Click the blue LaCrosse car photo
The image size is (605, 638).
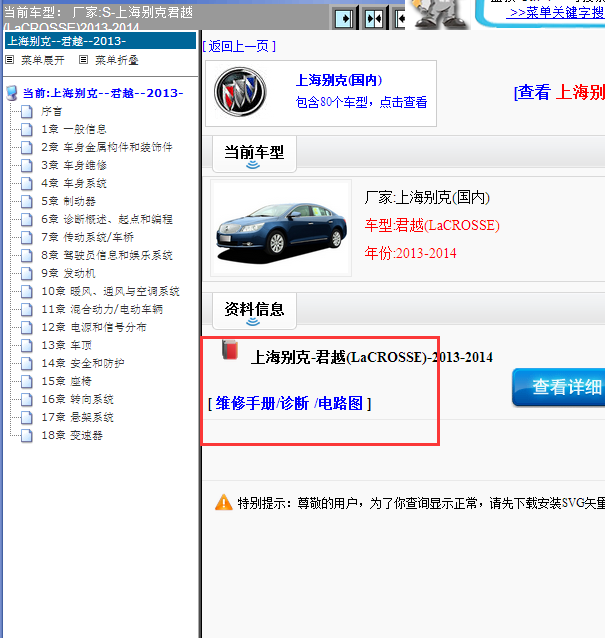281,229
